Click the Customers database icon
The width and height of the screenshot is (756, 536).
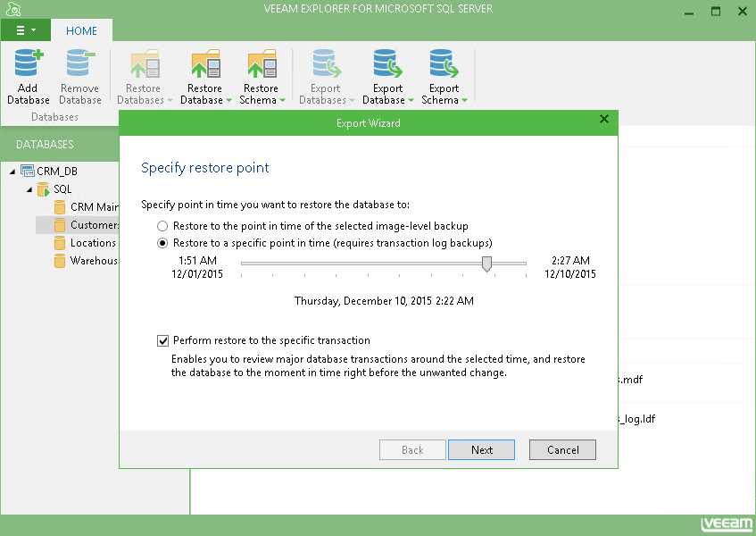click(60, 225)
